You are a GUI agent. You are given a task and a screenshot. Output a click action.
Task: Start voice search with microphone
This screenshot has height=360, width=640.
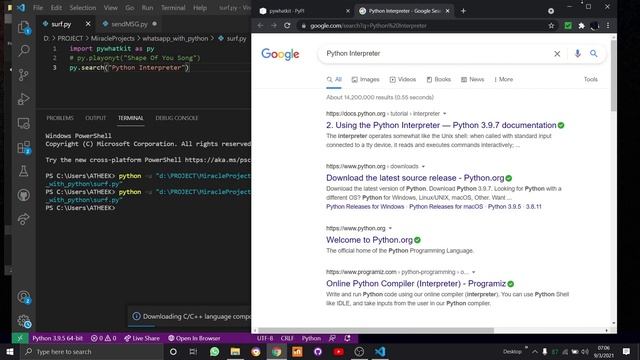[x=577, y=53]
